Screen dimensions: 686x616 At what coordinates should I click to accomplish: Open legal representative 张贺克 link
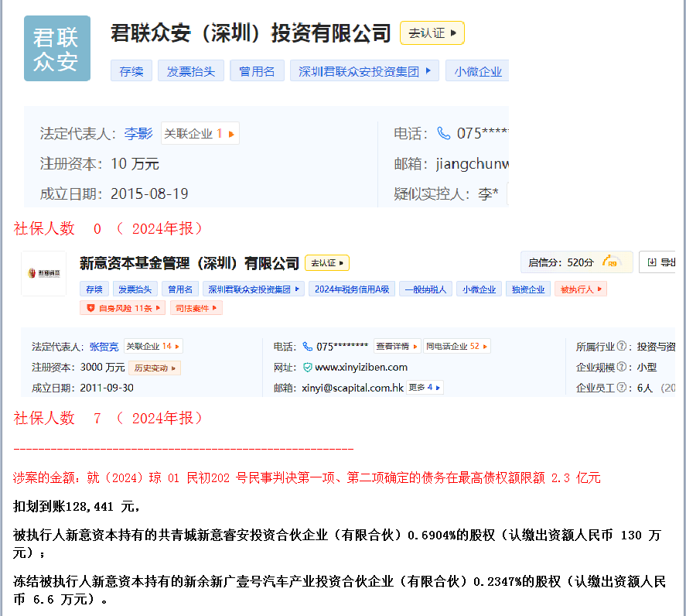point(104,347)
